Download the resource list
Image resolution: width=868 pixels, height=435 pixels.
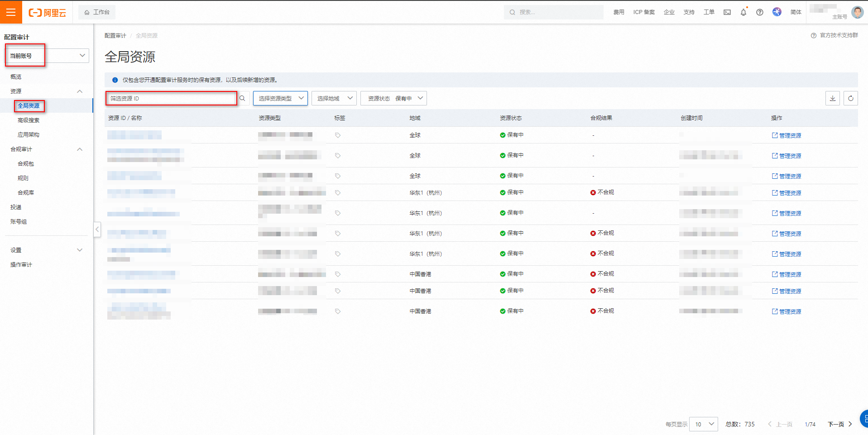coord(833,98)
